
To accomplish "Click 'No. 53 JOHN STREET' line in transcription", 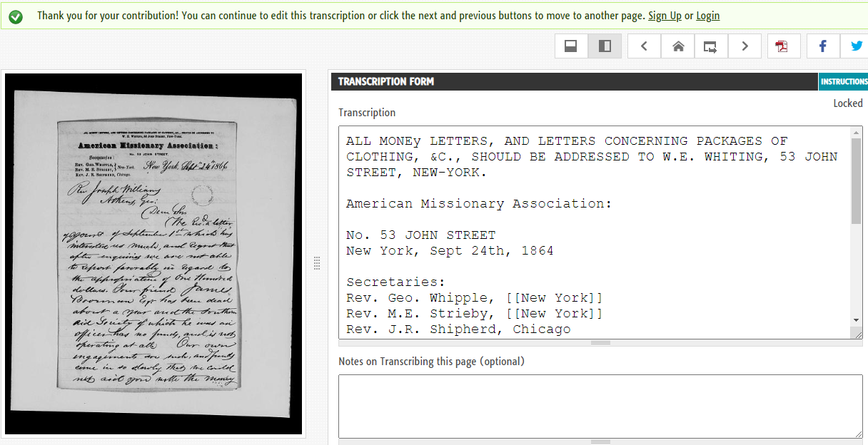I will (420, 235).
